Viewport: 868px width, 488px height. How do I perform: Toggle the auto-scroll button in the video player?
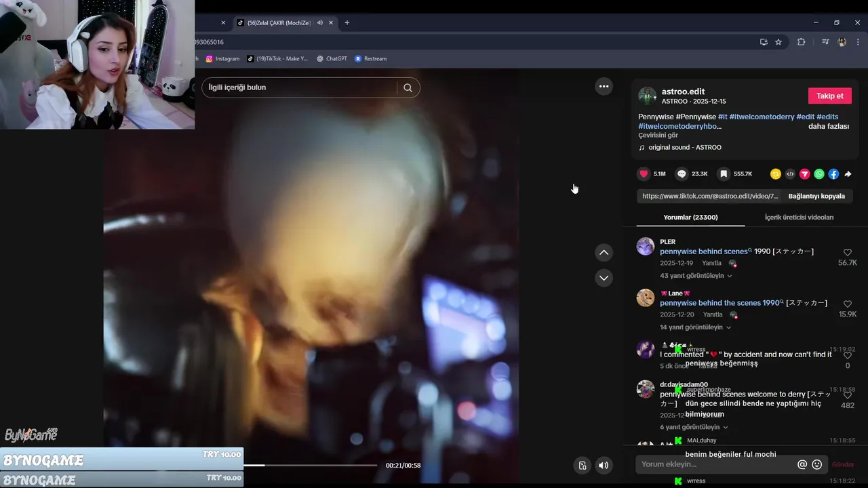click(x=582, y=465)
